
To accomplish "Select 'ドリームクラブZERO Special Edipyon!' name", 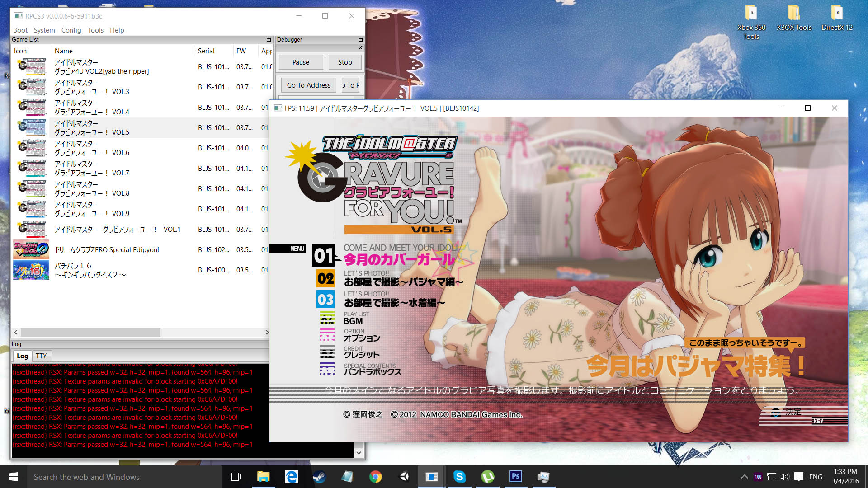I will tap(107, 249).
